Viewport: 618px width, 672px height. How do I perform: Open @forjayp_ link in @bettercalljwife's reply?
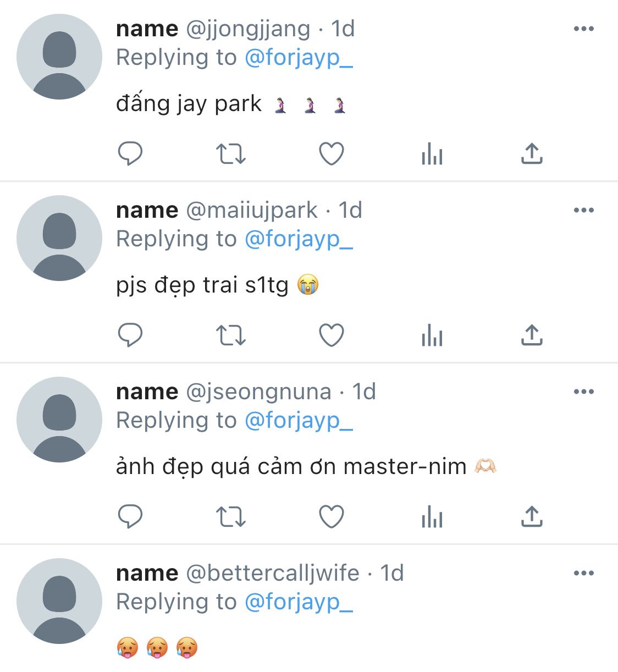click(299, 602)
